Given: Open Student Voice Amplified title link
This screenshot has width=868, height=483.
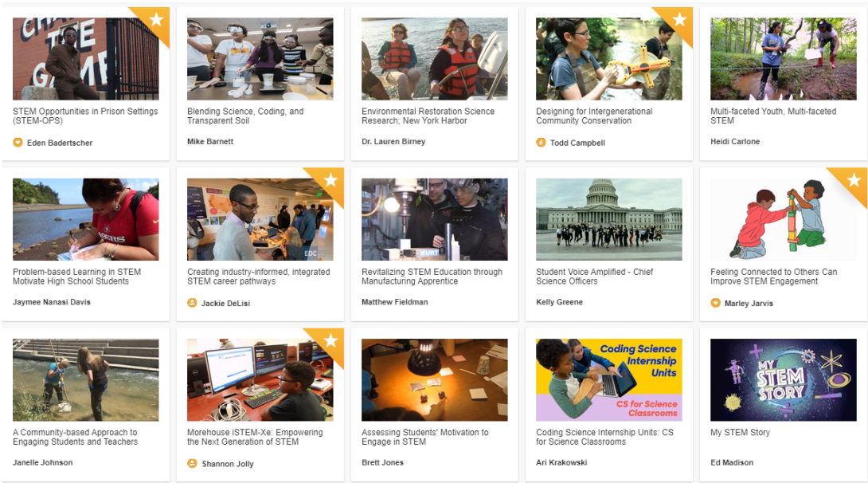Looking at the screenshot, I should (595, 277).
